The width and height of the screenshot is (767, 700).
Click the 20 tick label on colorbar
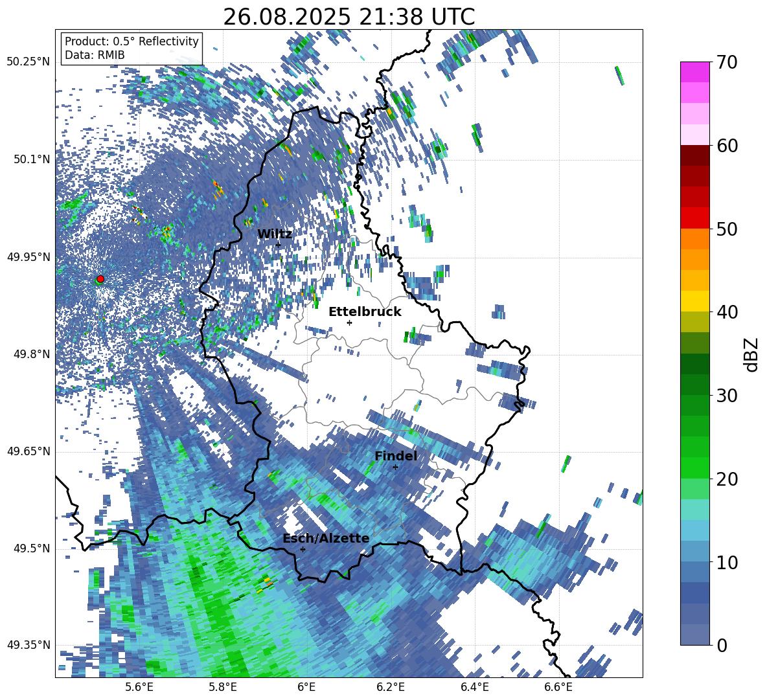point(727,479)
